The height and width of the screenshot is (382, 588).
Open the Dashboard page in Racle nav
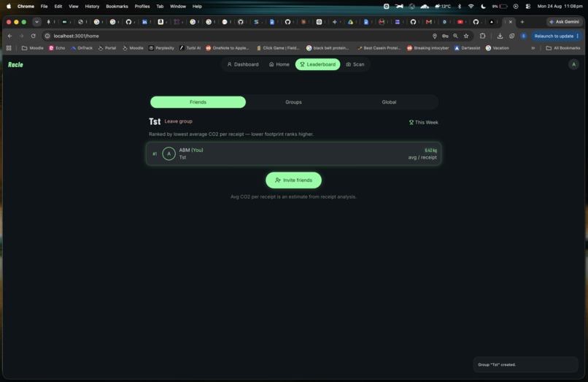coord(243,64)
